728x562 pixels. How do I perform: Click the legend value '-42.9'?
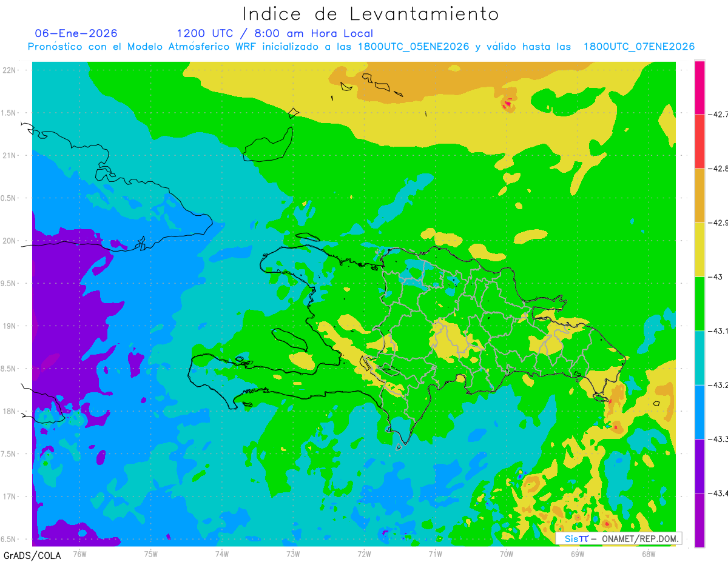717,222
